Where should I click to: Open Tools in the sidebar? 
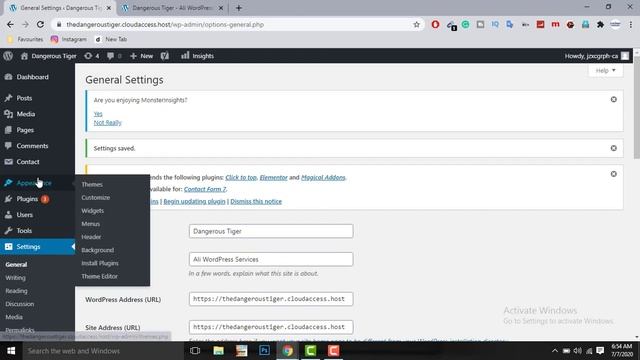tap(24, 231)
